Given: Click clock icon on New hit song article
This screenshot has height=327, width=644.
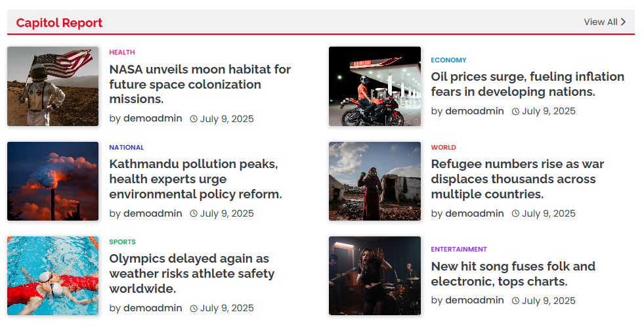Looking at the screenshot, I should (515, 301).
